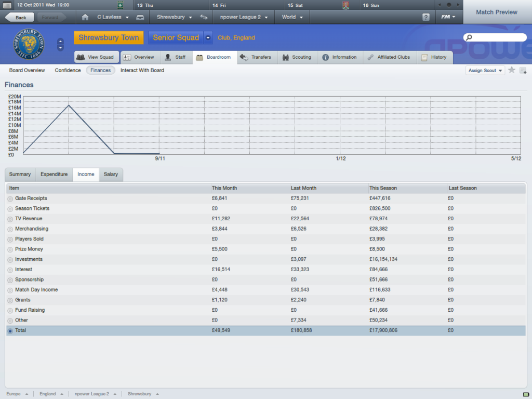The image size is (532, 399).
Task: Switch to the Summary finance tab
Action: coord(20,175)
